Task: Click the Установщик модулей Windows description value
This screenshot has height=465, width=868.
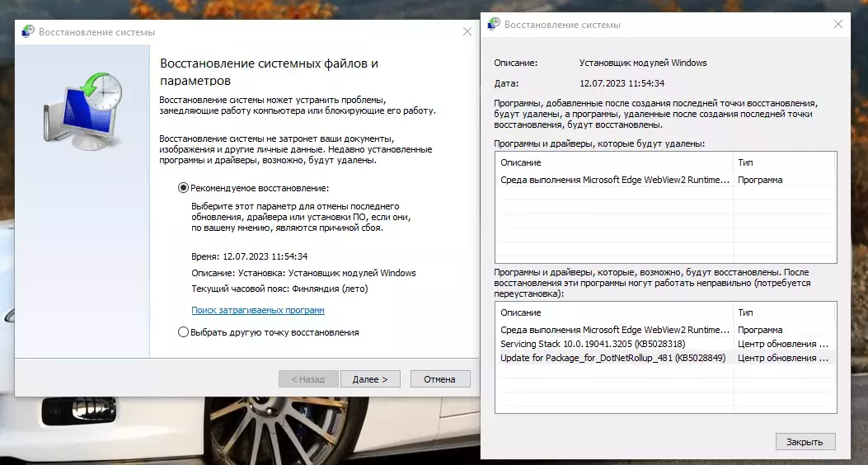Action: coord(643,63)
